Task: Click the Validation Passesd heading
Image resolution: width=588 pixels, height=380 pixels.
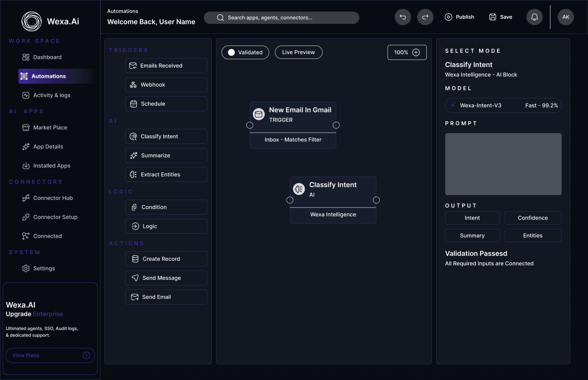Action: pyautogui.click(x=476, y=253)
